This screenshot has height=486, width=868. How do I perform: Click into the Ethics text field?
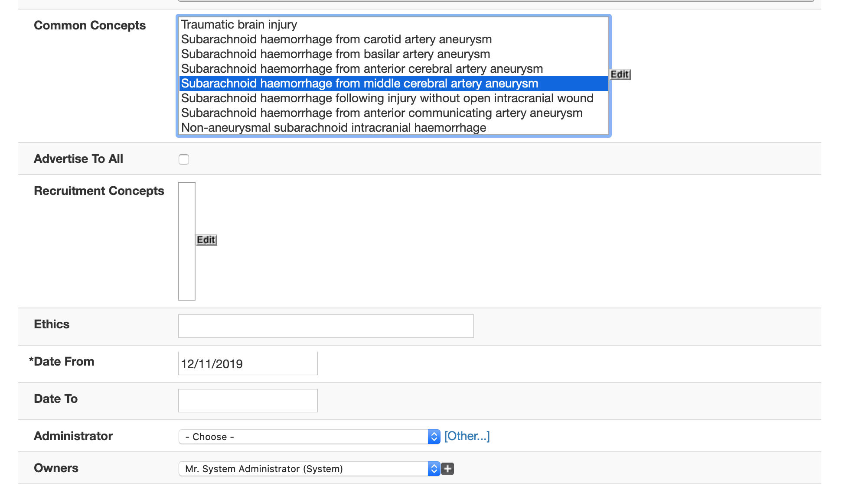click(x=326, y=326)
